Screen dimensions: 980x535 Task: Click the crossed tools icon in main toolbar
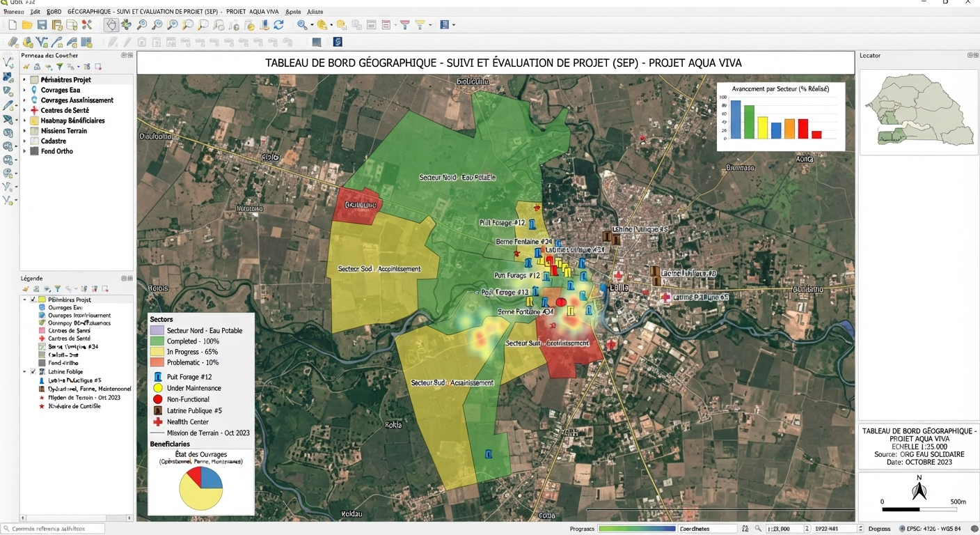pos(87,25)
